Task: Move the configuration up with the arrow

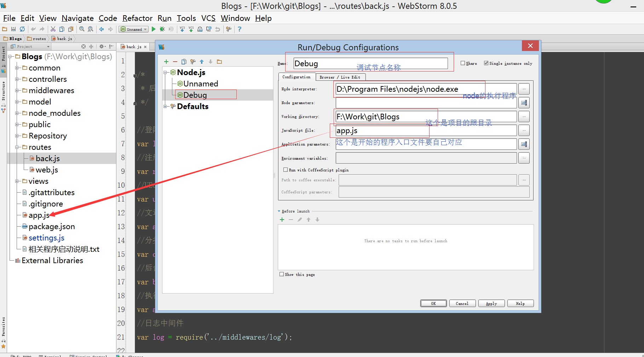Action: pos(202,62)
